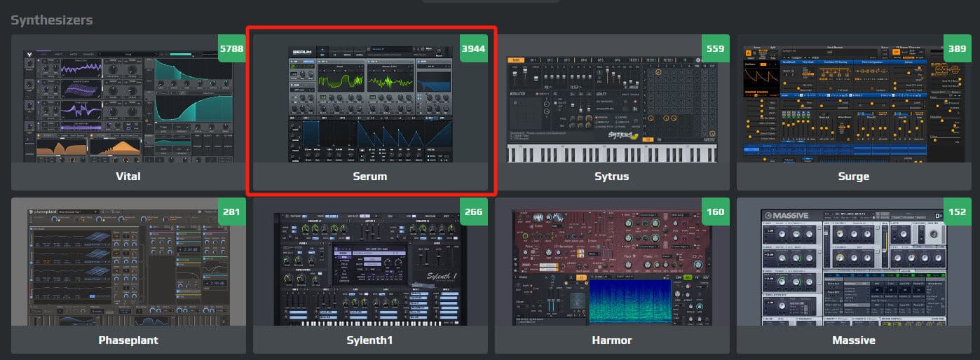The height and width of the screenshot is (360, 980).
Task: Click the Serum synthesizer screenshot
Action: [370, 105]
